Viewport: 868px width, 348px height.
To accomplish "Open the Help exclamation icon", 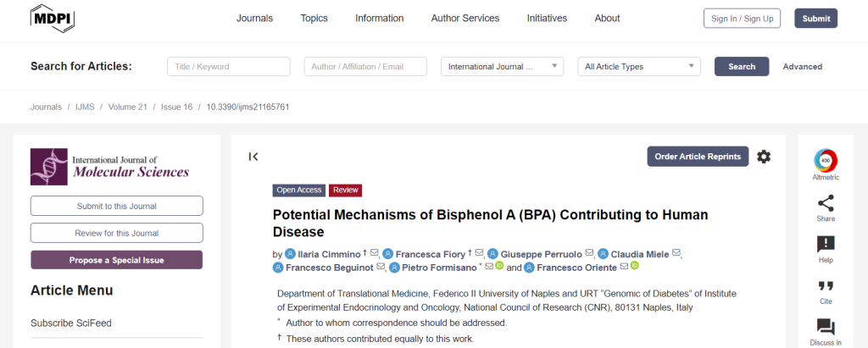I will click(x=826, y=245).
